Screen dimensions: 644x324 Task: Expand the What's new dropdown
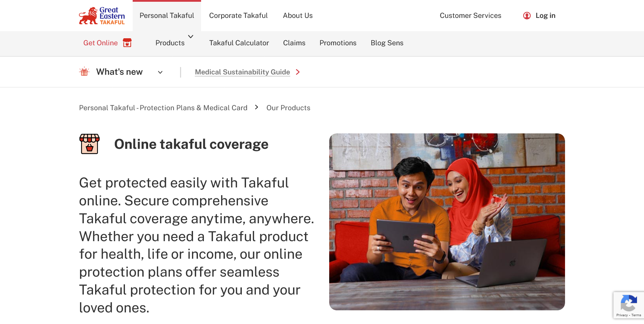tap(160, 72)
